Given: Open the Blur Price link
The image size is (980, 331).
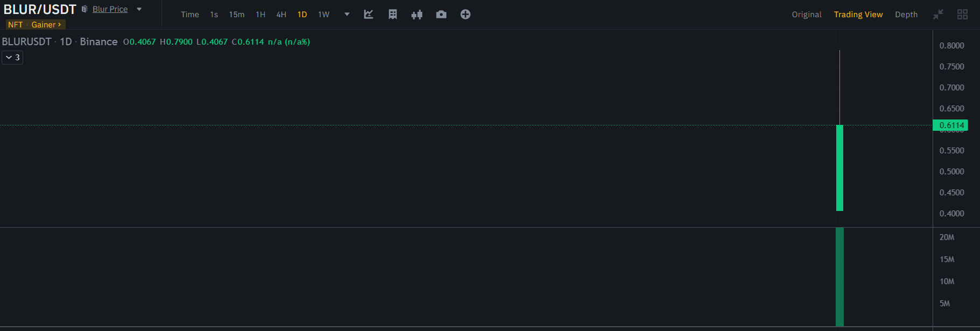Looking at the screenshot, I should click(110, 9).
